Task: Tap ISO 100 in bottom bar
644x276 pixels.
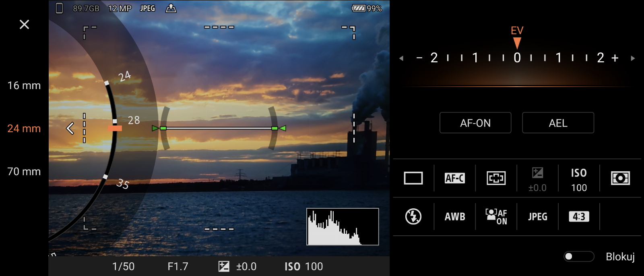Action: (x=304, y=266)
